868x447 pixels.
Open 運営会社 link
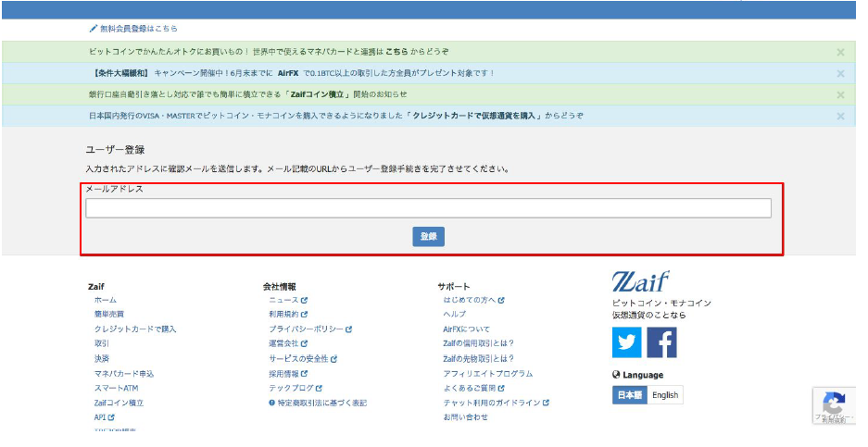(288, 343)
